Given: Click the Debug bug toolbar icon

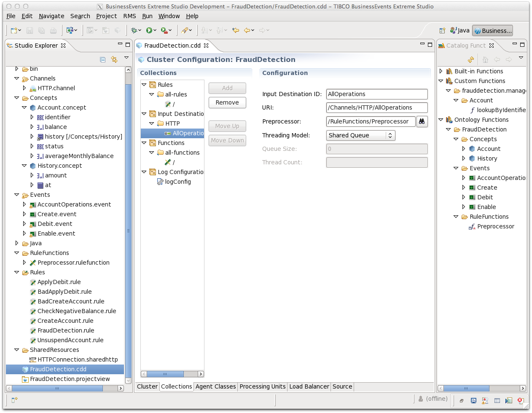Looking at the screenshot, I should click(x=134, y=30).
